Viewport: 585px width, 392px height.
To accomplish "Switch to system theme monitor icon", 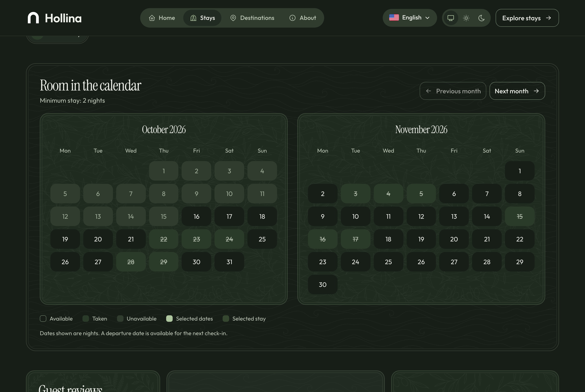I will [x=451, y=18].
